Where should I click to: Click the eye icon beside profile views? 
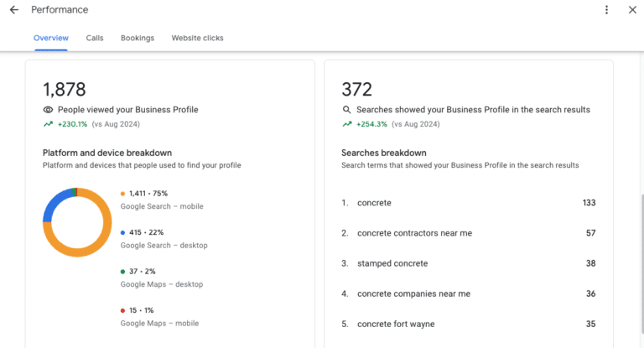[48, 110]
